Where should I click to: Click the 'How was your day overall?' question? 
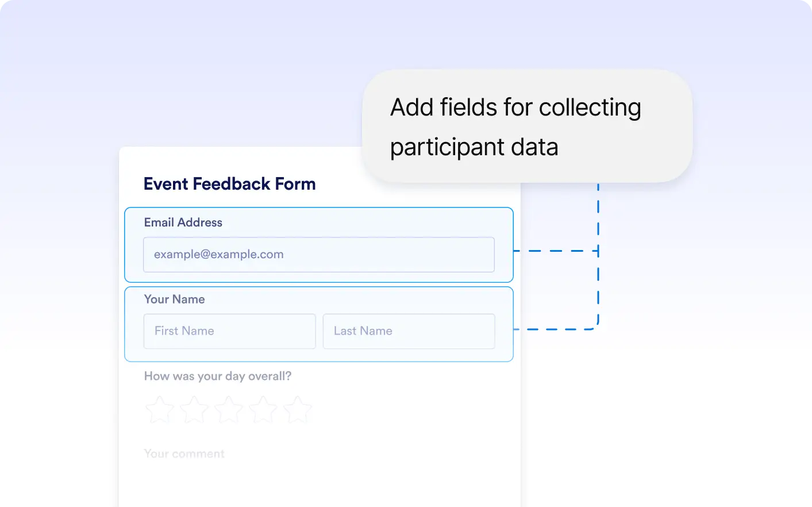click(x=218, y=377)
